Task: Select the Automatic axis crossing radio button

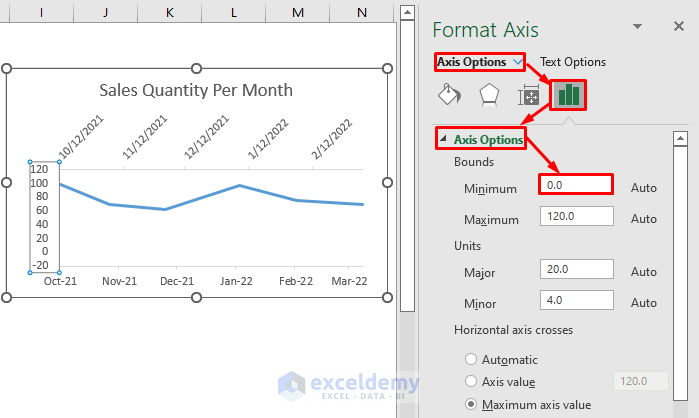Action: [x=471, y=359]
